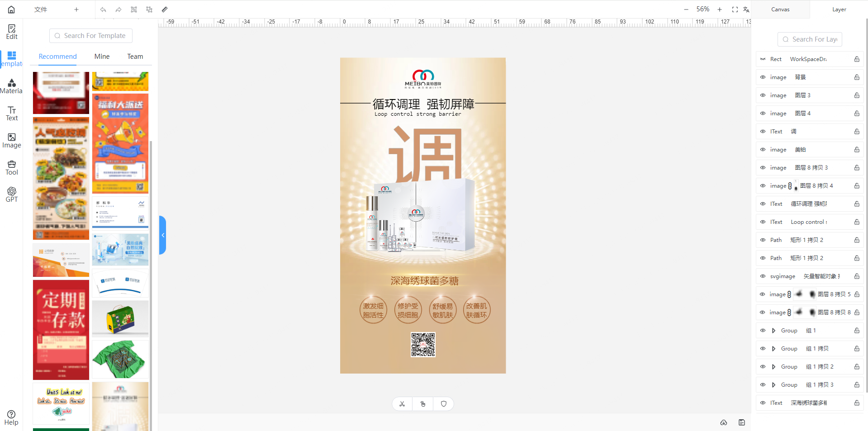Click the undo arrow
The image size is (868, 431).
(x=104, y=9)
